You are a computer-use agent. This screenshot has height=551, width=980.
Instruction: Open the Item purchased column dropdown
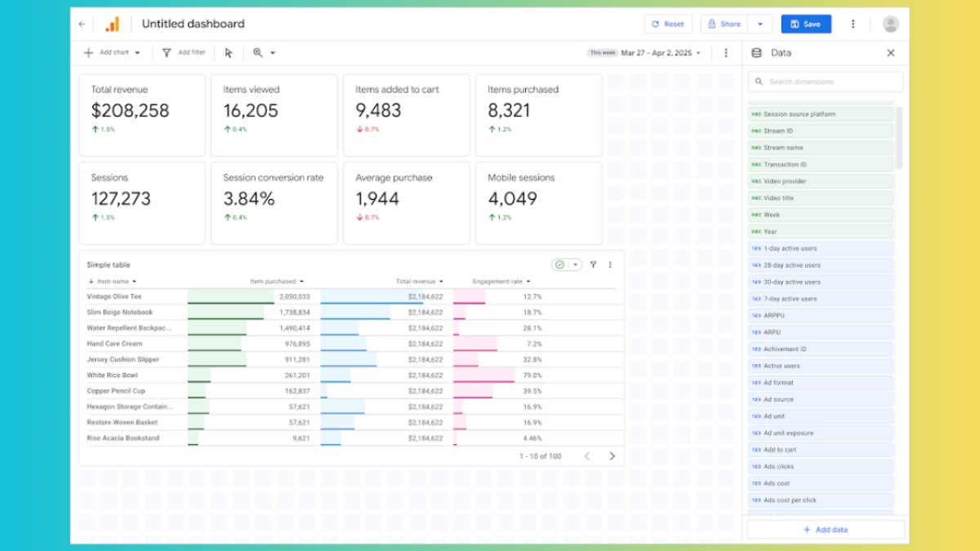[x=301, y=282]
